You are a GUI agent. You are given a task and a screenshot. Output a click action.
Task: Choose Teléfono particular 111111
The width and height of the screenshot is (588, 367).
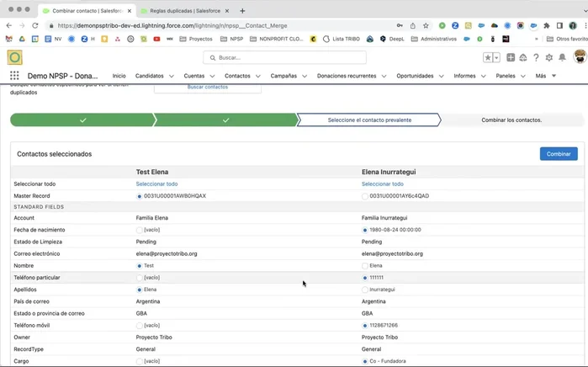[365, 278]
